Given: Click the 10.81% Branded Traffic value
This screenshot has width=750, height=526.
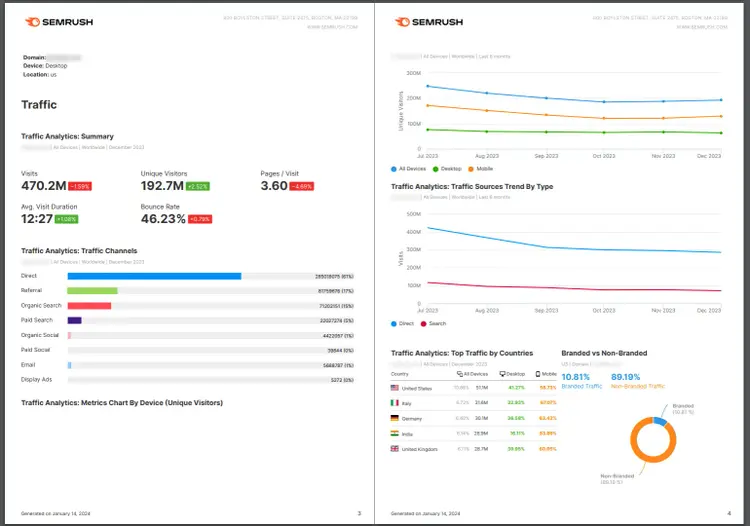Looking at the screenshot, I should pyautogui.click(x=575, y=377).
